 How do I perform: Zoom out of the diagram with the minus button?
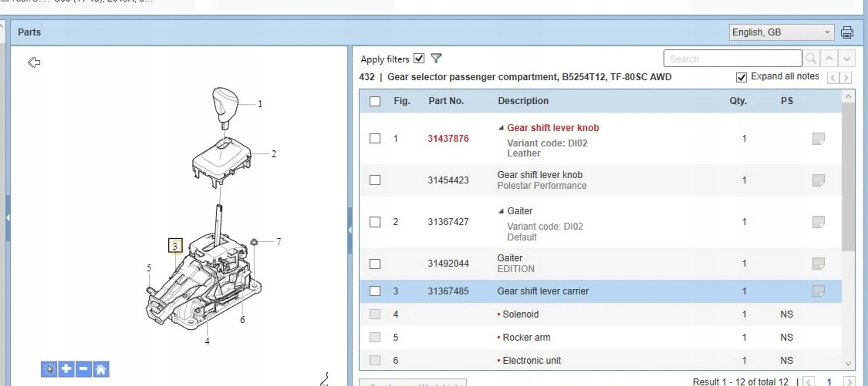coord(83,369)
